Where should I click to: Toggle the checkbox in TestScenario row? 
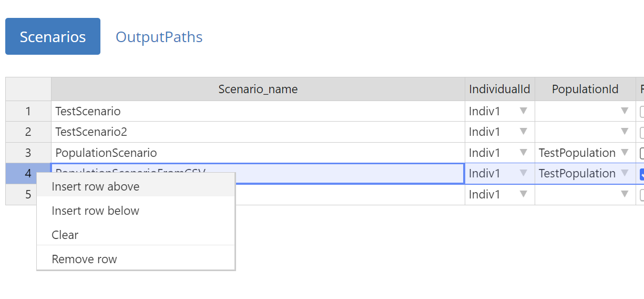pos(641,112)
